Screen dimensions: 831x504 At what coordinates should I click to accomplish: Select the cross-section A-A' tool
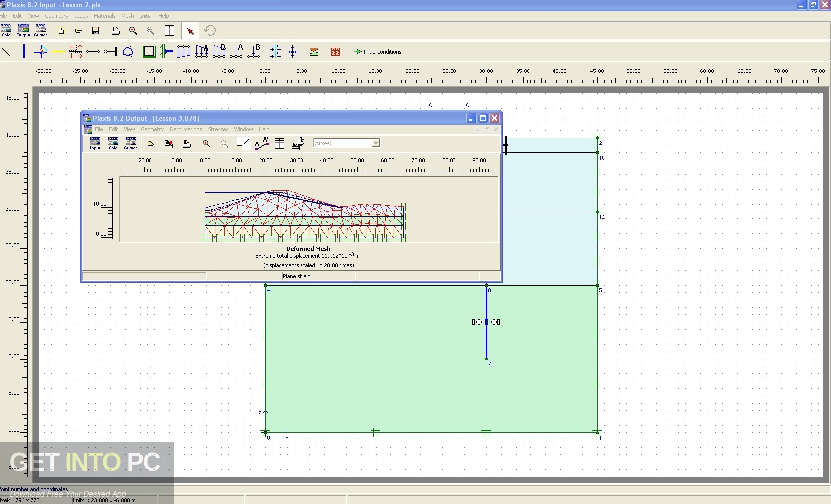pyautogui.click(x=262, y=144)
